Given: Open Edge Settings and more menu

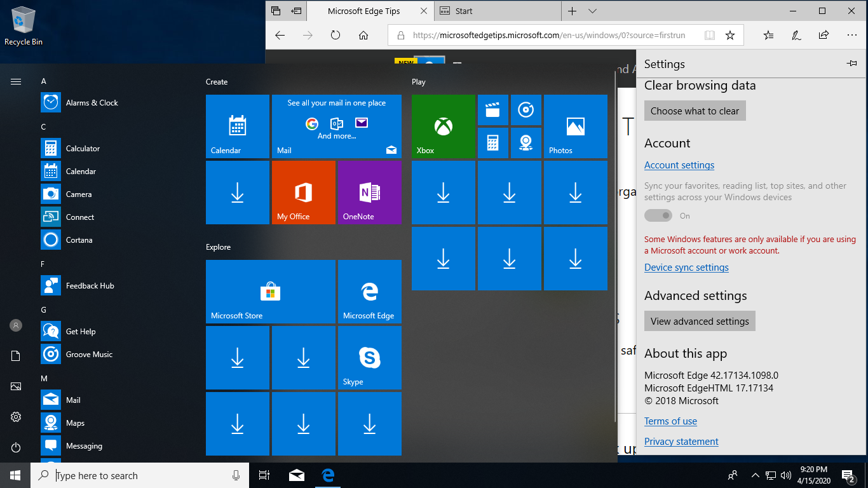Looking at the screenshot, I should (x=852, y=36).
